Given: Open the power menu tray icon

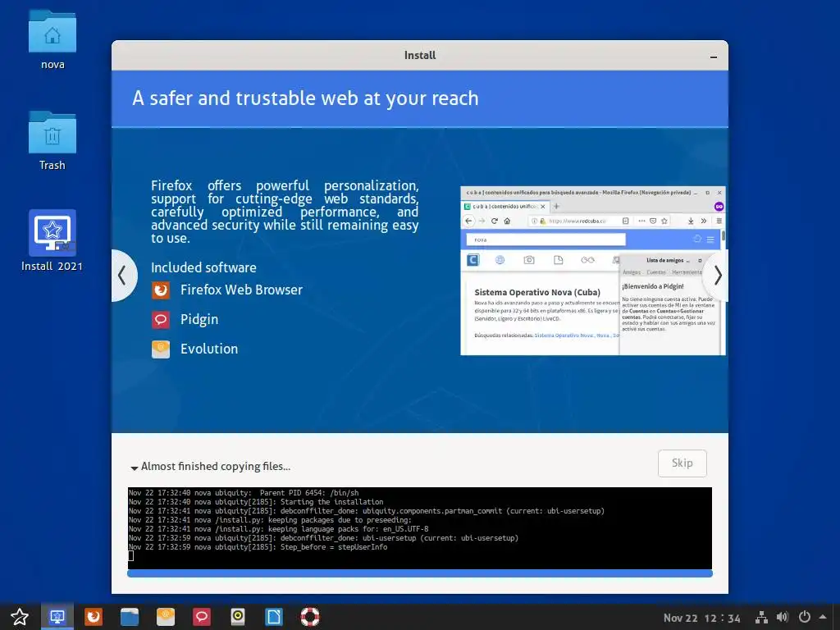Looking at the screenshot, I should click(804, 618).
